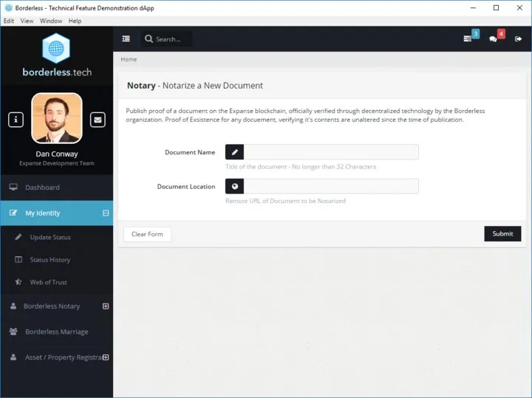Viewport: 532px width, 398px height.
Task: Open chat messages with badge 4
Action: (493, 39)
